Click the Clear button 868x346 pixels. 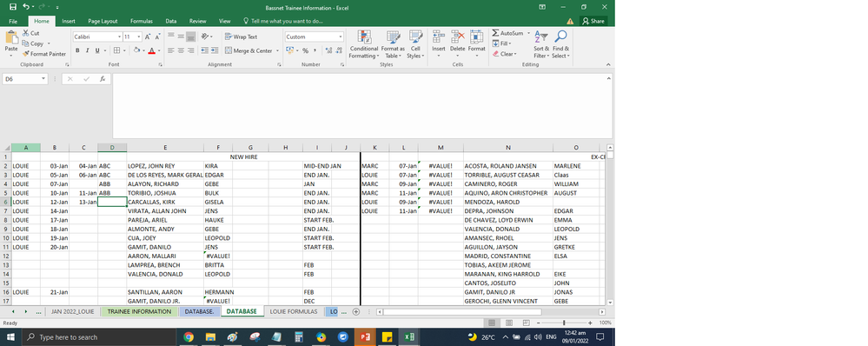click(x=504, y=54)
